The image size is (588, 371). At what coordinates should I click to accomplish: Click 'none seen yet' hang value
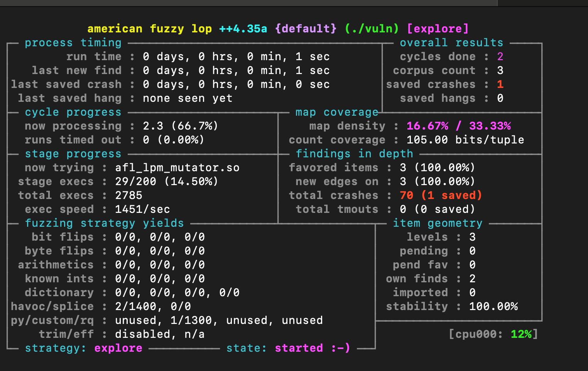[x=188, y=98]
